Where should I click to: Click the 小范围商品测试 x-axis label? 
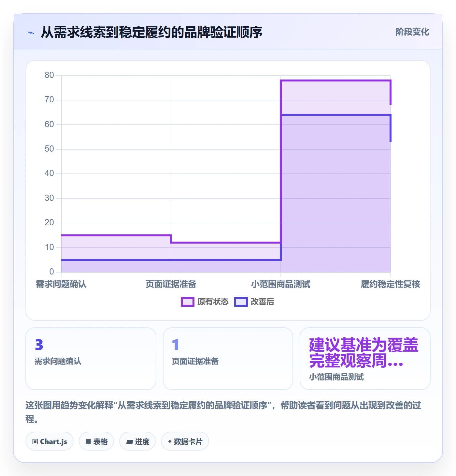tap(281, 284)
